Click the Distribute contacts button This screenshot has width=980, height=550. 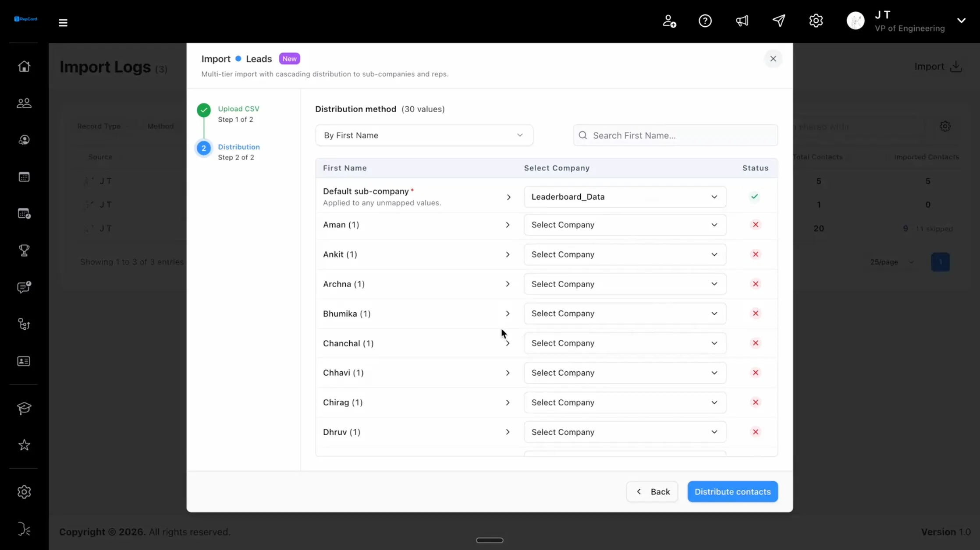732,491
